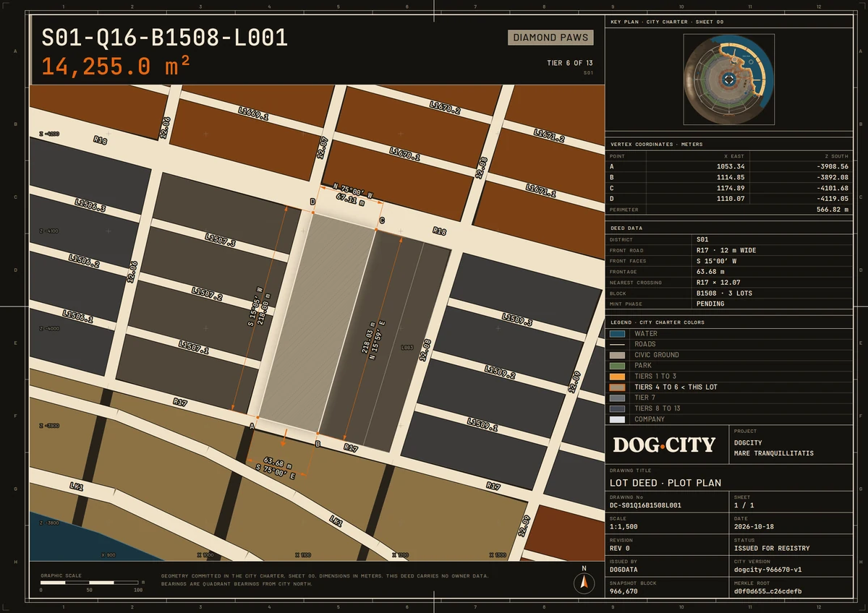
Task: Select the TIERS 8 TO 13 swatch
Action: (x=617, y=408)
